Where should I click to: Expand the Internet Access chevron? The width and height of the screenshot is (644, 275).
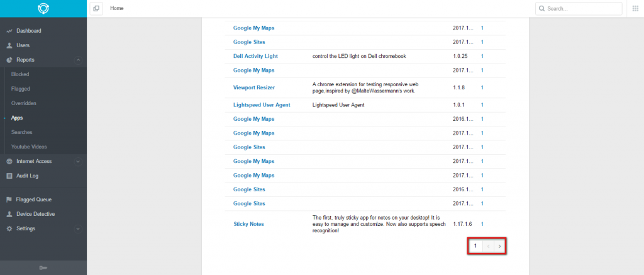(78, 162)
